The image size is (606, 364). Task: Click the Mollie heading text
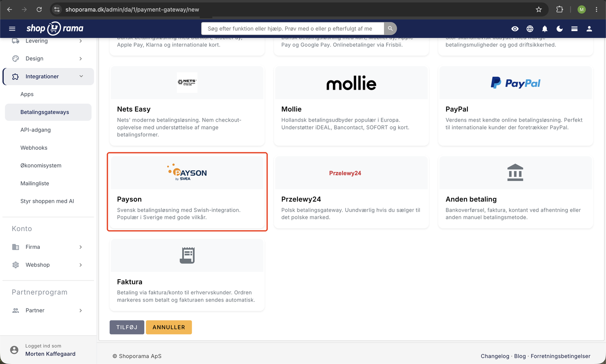pyautogui.click(x=291, y=109)
